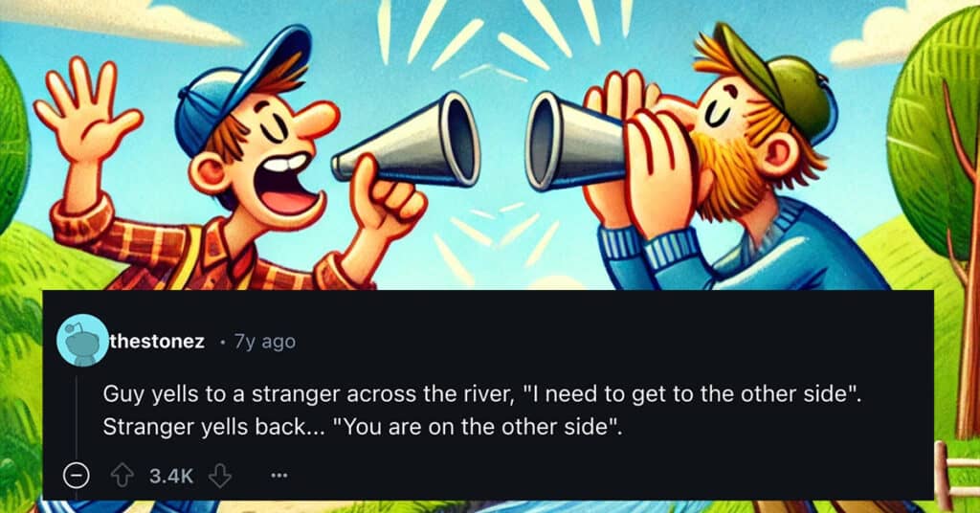Click the wooden fence beside the comment
Screen dimensions: 980x513
click(x=956, y=474)
